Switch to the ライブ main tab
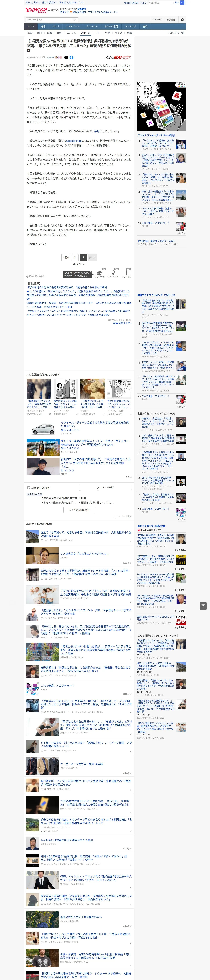Image resolution: width=210 pixels, height=980 pixels. point(56,27)
